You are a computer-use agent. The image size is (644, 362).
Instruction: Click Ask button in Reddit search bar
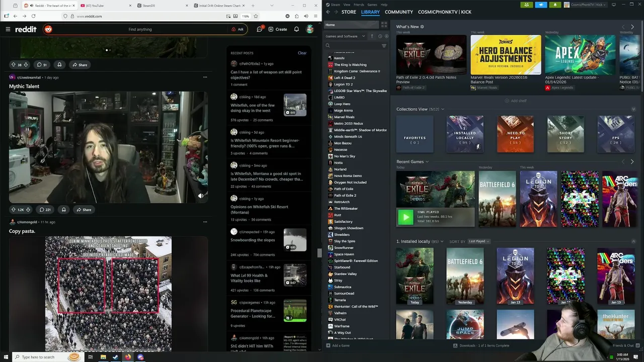point(237,29)
